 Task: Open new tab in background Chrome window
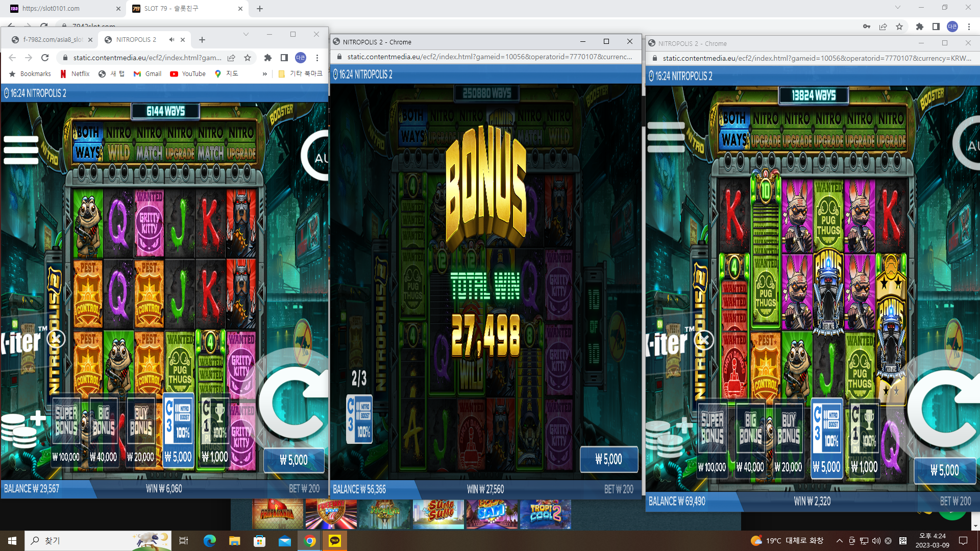click(260, 9)
